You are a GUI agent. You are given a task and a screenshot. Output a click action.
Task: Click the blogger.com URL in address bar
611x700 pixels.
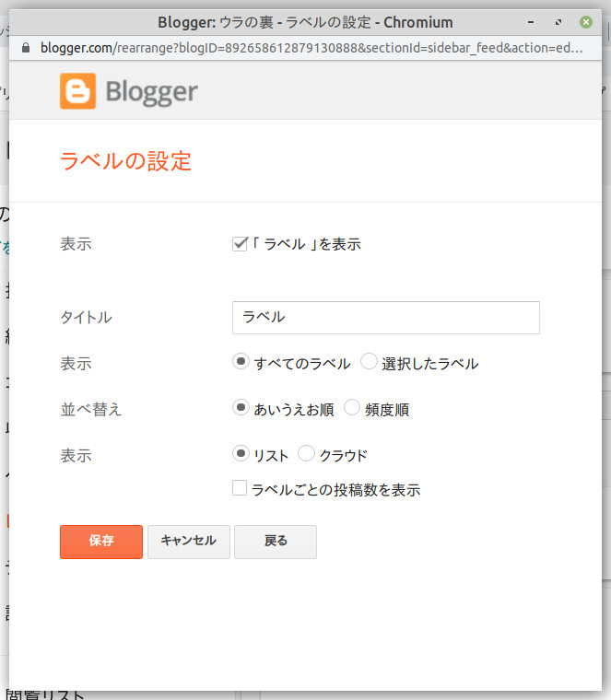[311, 48]
